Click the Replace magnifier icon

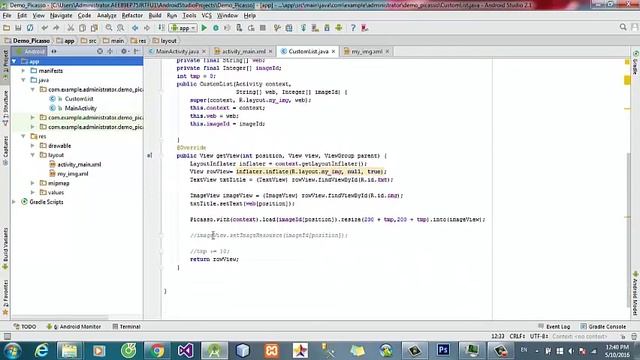point(120,28)
